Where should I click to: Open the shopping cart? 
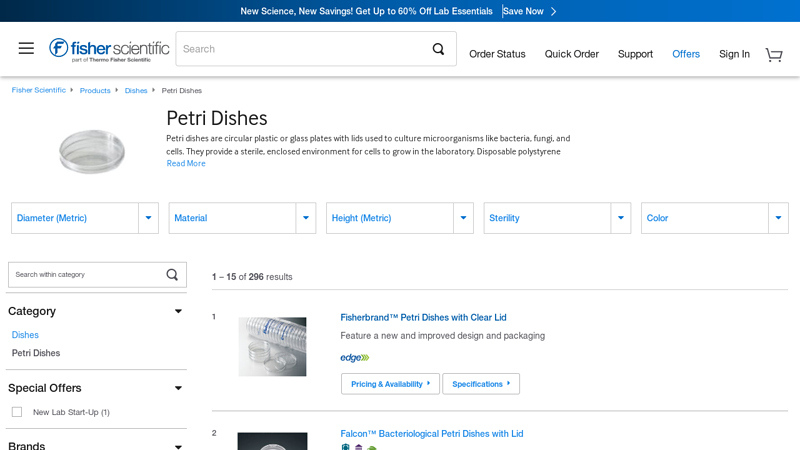(x=773, y=54)
